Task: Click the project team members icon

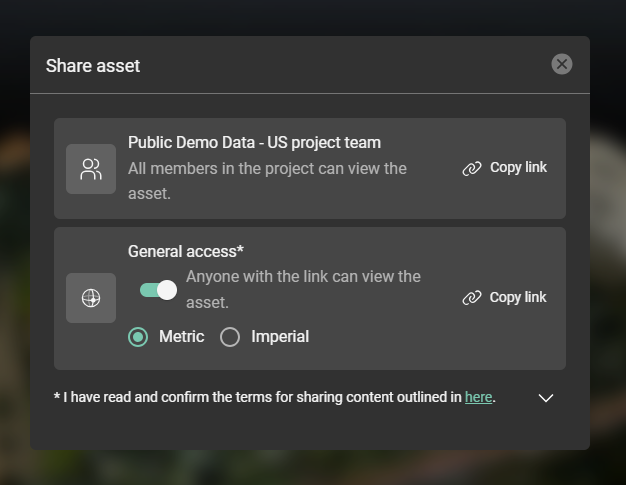Action: tap(91, 169)
